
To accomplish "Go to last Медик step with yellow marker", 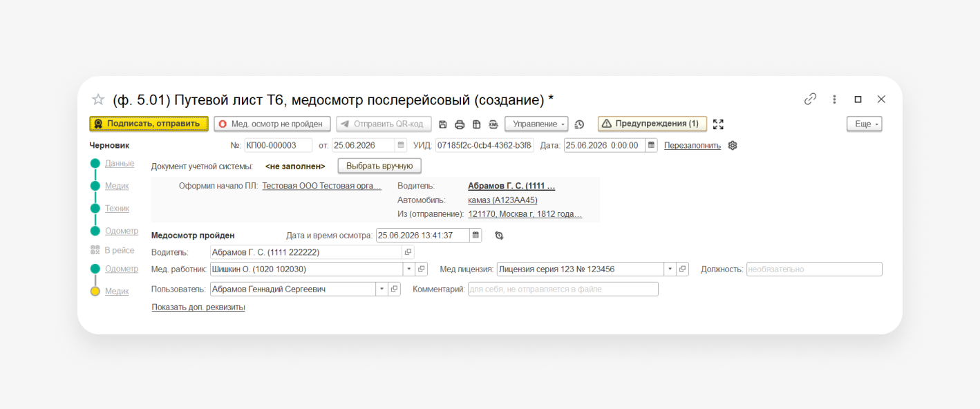I will pyautogui.click(x=117, y=292).
